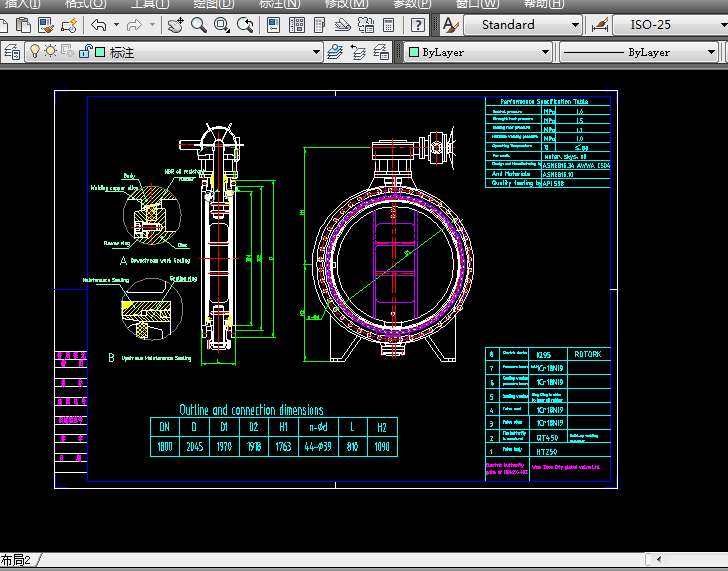This screenshot has height=571, width=728.
Task: Expand the Standard text style dropdown
Action: (x=575, y=25)
